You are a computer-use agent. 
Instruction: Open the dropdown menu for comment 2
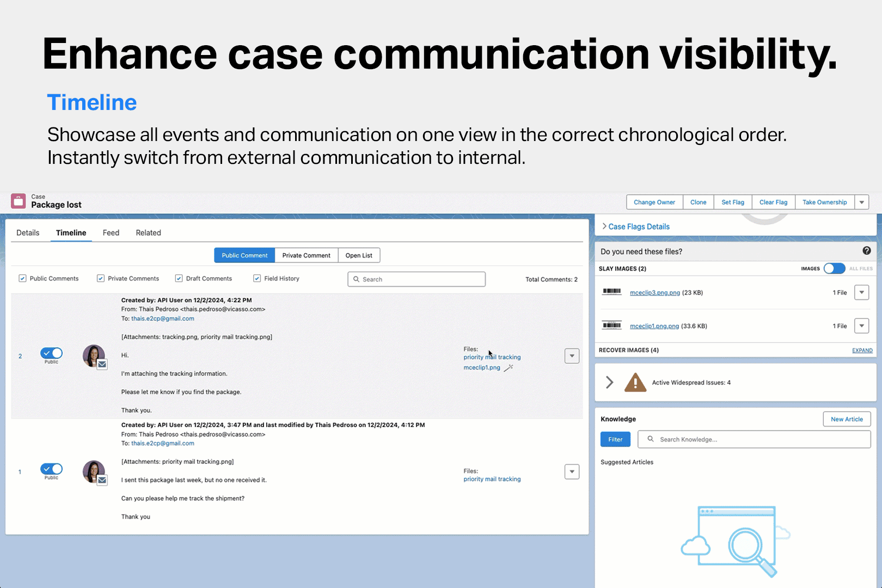572,356
